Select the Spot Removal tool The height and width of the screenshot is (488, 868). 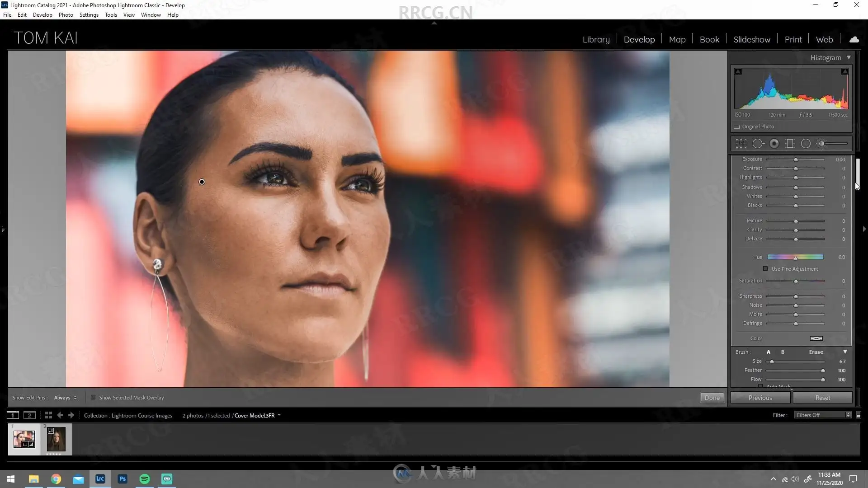click(758, 144)
